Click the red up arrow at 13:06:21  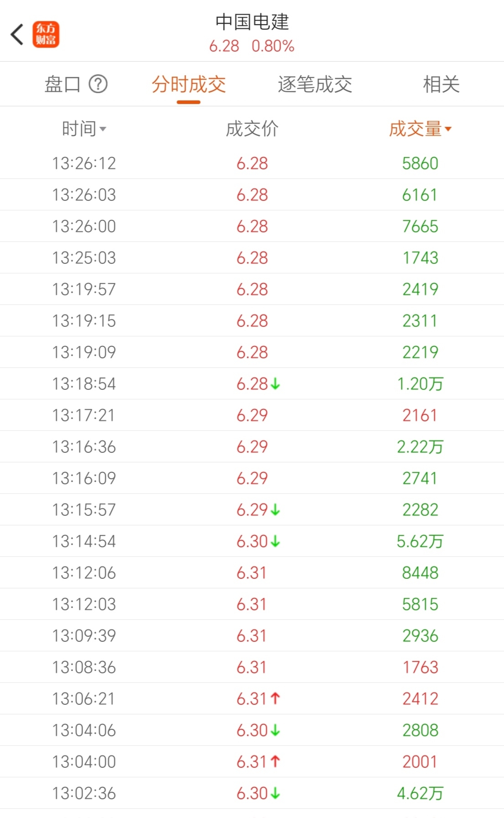point(275,698)
